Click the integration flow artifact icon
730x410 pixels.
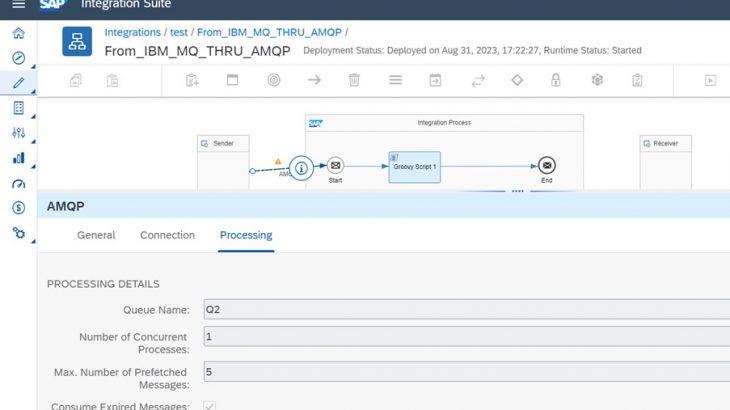pyautogui.click(x=77, y=41)
